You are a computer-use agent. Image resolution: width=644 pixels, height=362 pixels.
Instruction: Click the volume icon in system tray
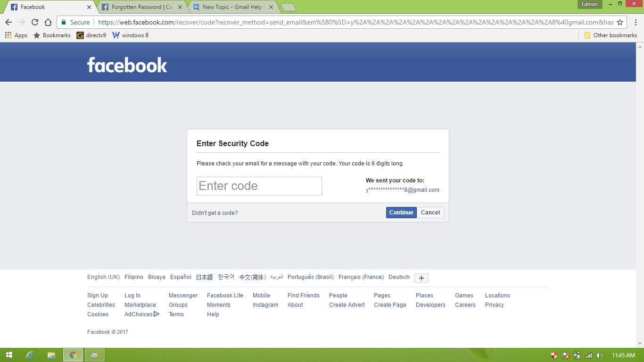[600, 355]
